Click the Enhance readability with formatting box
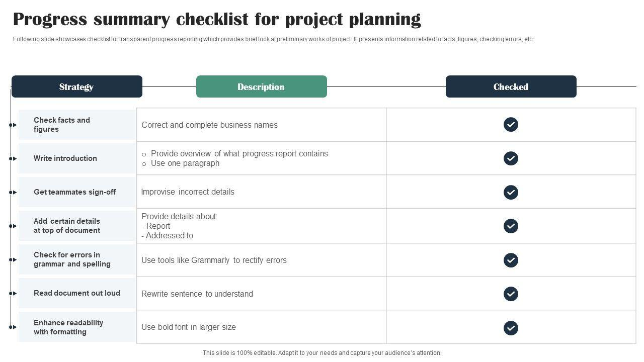 (x=77, y=327)
